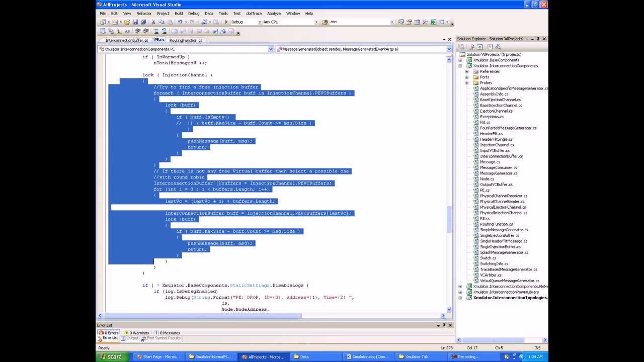Collapse the Xmulator.InterconnectionComponents project node
The image size is (644, 362).
click(460, 66)
